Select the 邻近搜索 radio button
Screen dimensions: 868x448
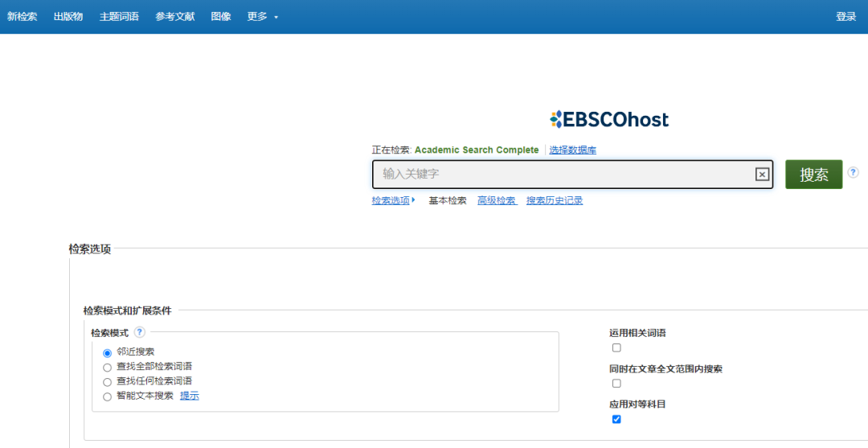pos(108,352)
